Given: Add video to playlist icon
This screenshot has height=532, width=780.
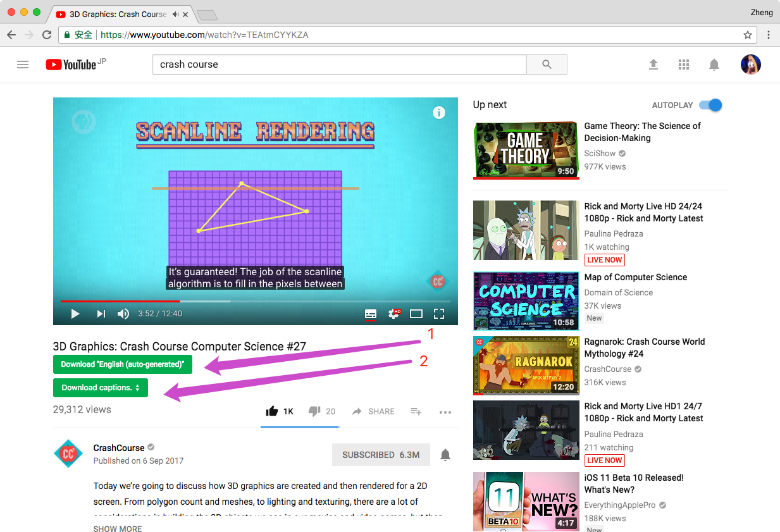Looking at the screenshot, I should click(x=416, y=411).
